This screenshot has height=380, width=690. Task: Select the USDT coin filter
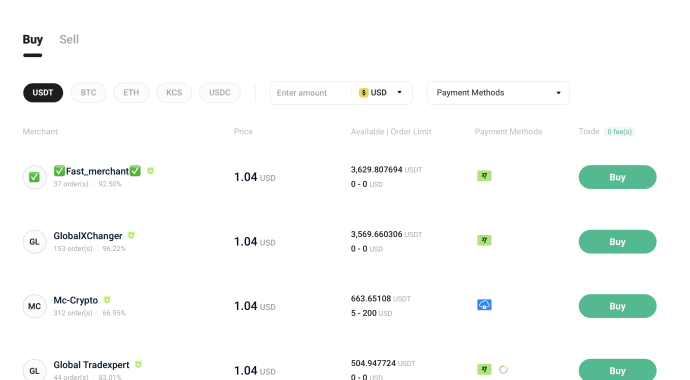(x=43, y=93)
